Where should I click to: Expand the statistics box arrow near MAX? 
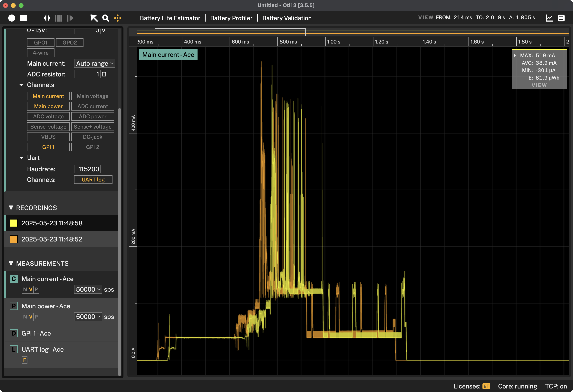pos(515,55)
